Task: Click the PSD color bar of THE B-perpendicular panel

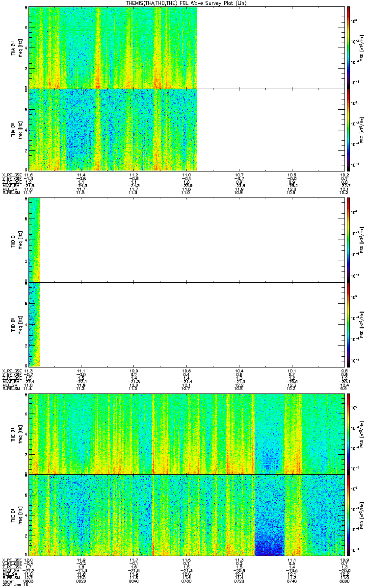Action: 348,434
